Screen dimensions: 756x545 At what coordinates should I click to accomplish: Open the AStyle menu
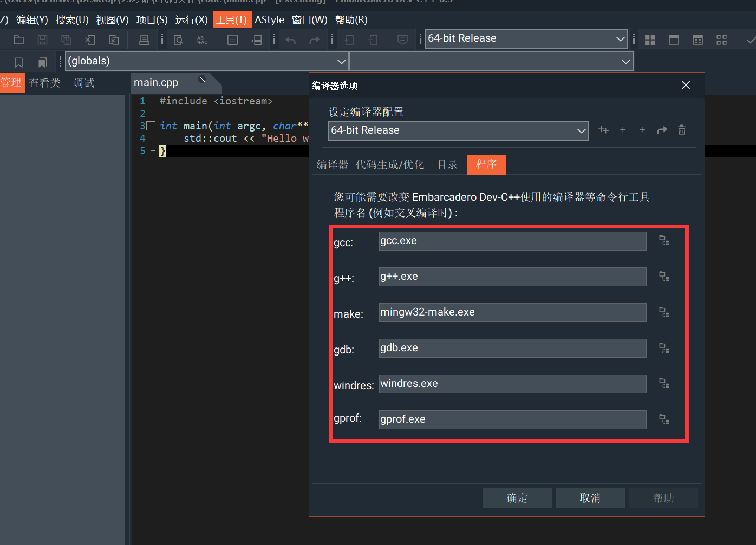coord(269,20)
